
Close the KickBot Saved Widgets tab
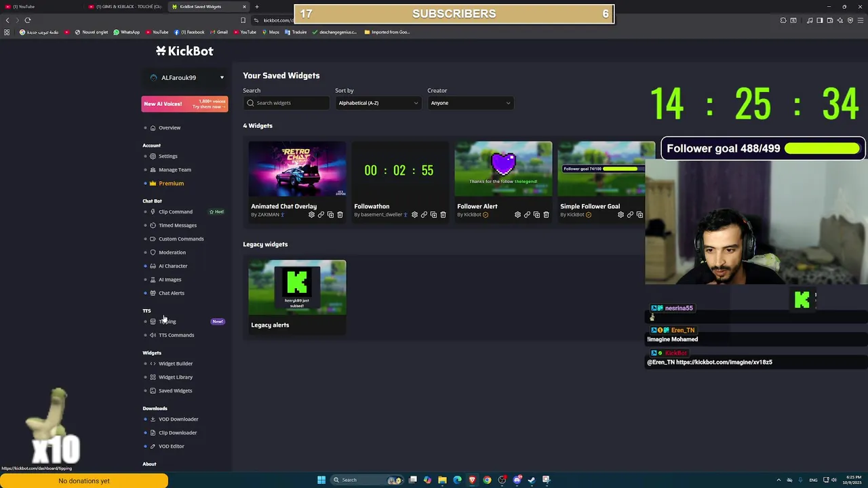point(244,7)
